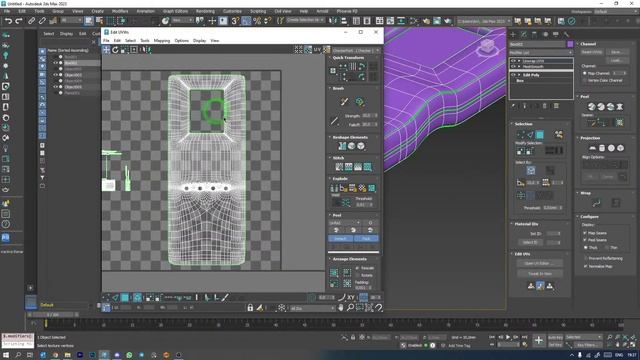Image resolution: width=640 pixels, height=360 pixels.
Task: Click Reset Peel X icon in Peel rollout
Action: click(620, 107)
